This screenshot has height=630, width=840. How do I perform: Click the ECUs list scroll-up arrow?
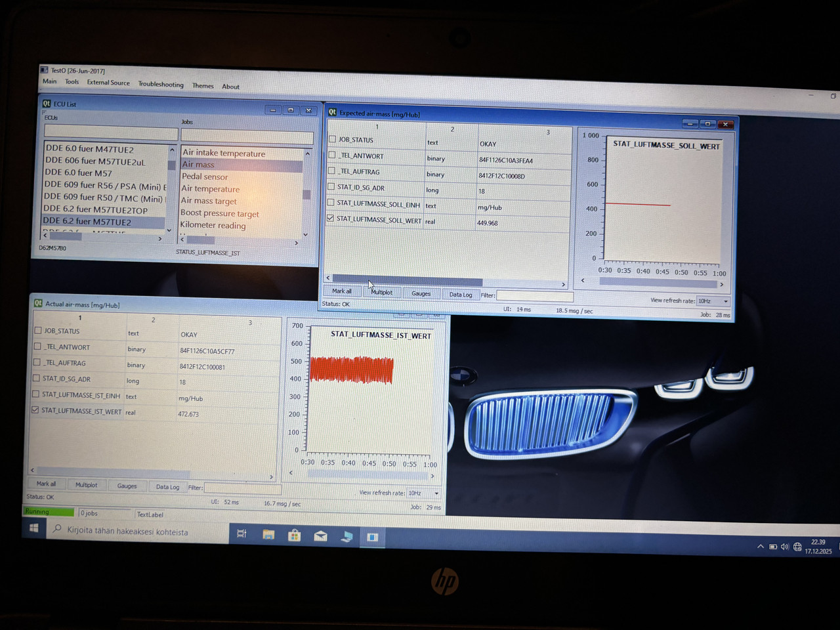point(172,150)
